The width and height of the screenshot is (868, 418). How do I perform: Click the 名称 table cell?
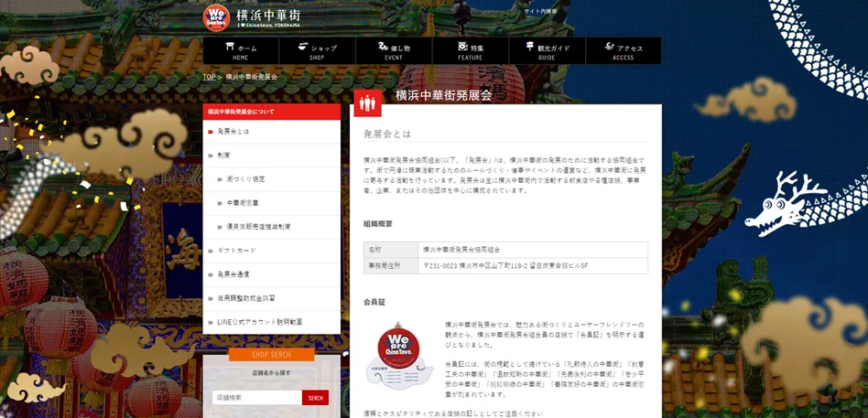click(x=391, y=250)
